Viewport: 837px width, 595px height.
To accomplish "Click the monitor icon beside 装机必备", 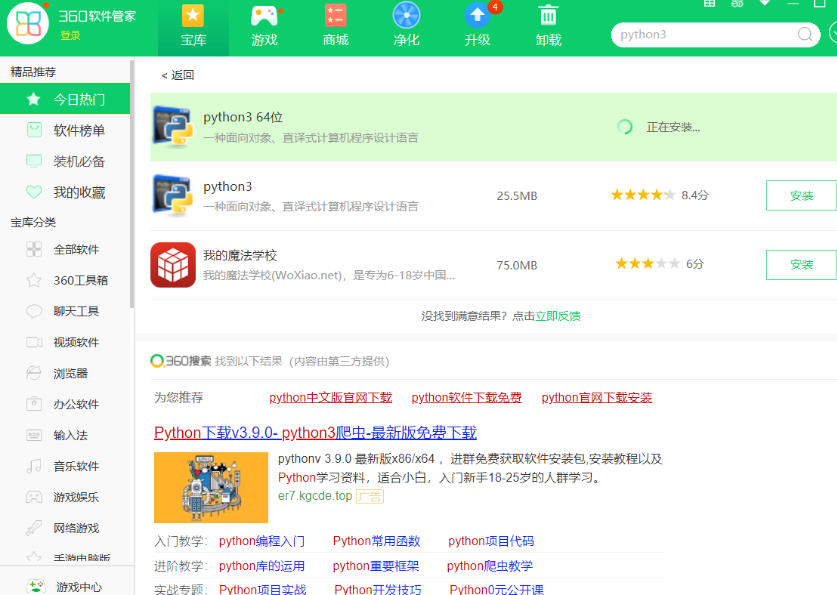I will click(x=34, y=161).
